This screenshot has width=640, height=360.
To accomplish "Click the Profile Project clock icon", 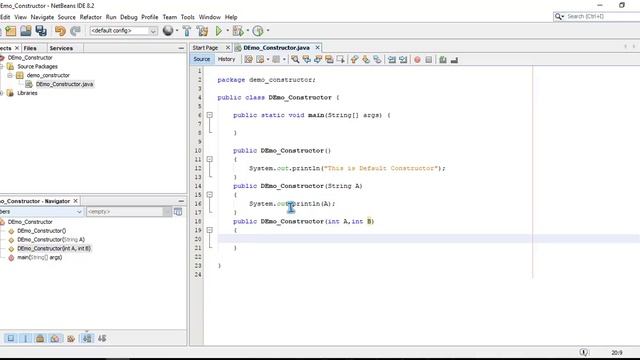I will click(258, 31).
